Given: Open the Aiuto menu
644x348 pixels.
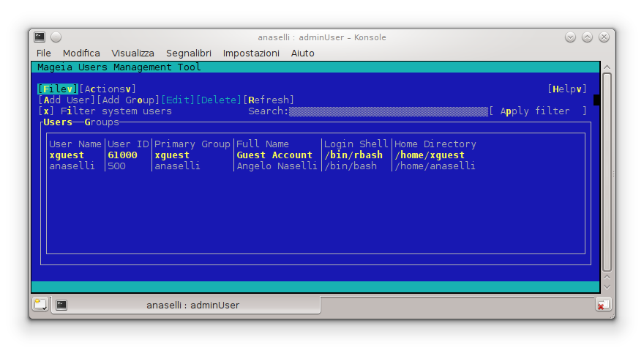Looking at the screenshot, I should pyautogui.click(x=303, y=53).
